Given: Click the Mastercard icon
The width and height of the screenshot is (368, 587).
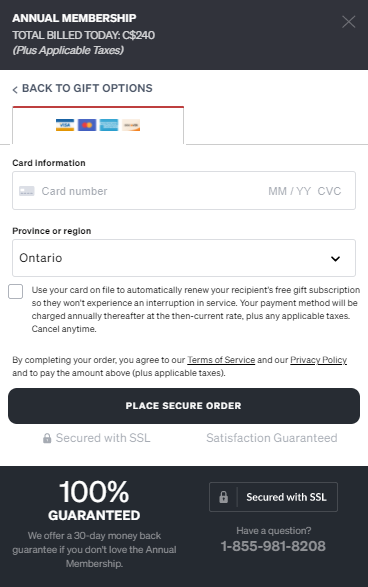Looking at the screenshot, I should (x=87, y=125).
